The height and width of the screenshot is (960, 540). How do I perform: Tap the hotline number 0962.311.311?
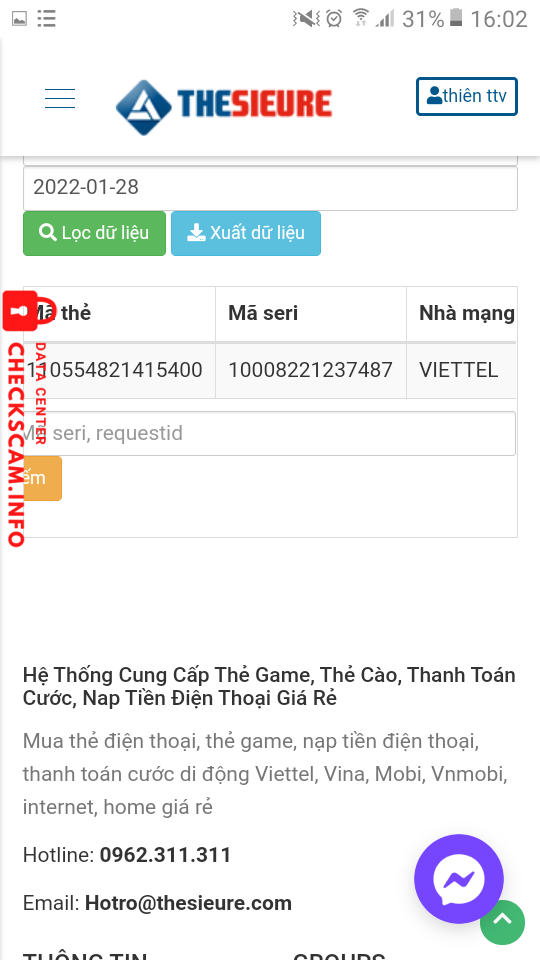tap(165, 855)
